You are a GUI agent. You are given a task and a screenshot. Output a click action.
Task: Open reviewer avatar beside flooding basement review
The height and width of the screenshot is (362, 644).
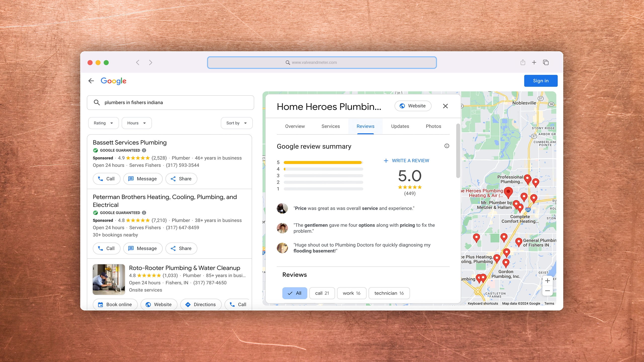tap(282, 248)
